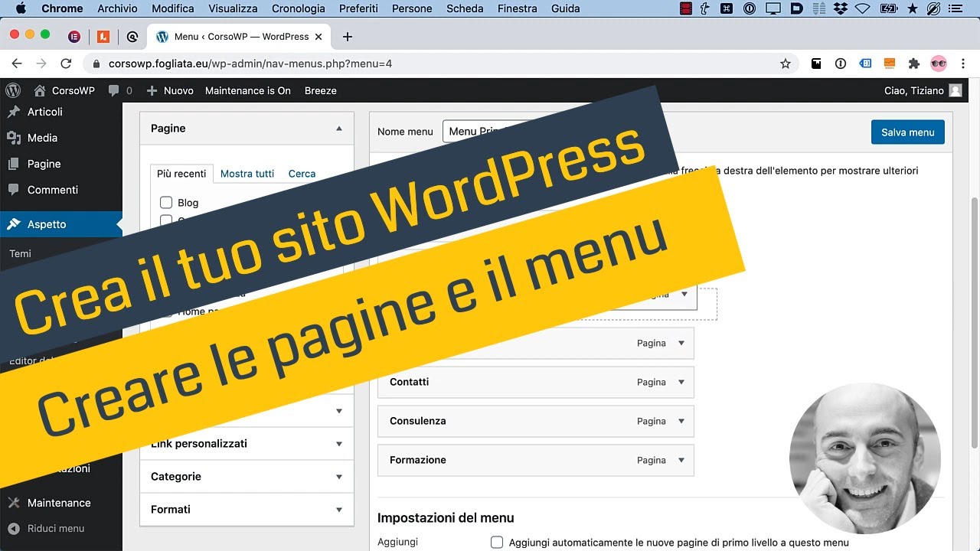
Task: Collapse the Pagine panel arrow
Action: coord(339,129)
